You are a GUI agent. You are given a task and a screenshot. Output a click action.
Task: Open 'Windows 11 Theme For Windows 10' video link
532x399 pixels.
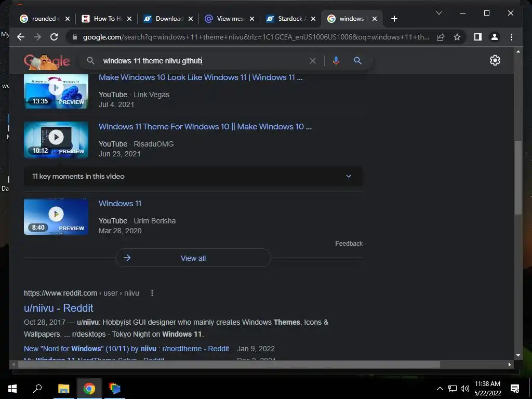pos(205,127)
